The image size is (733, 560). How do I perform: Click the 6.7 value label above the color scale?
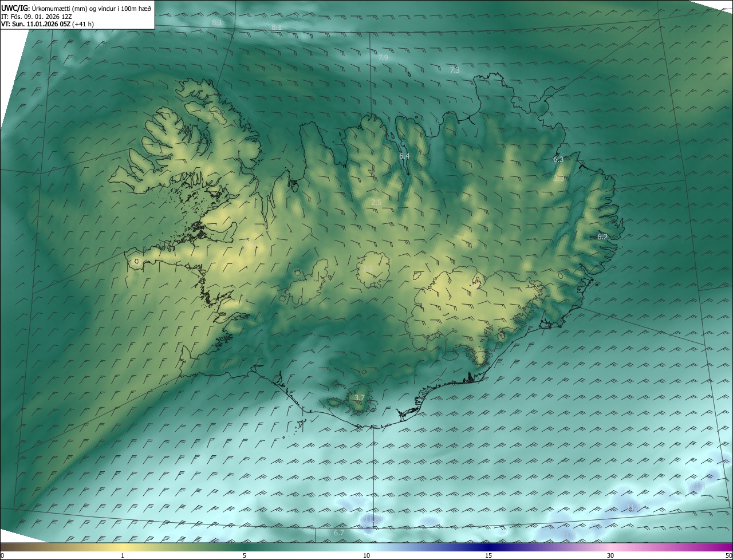339,533
